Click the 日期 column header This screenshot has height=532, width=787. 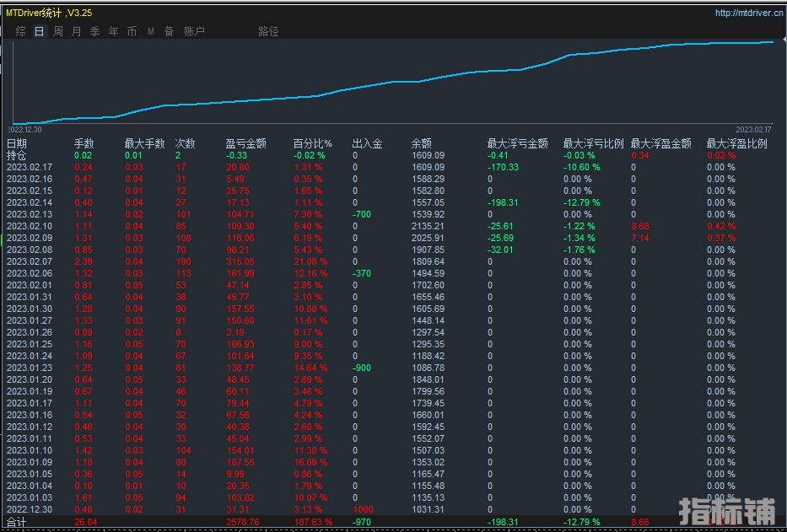click(17, 143)
